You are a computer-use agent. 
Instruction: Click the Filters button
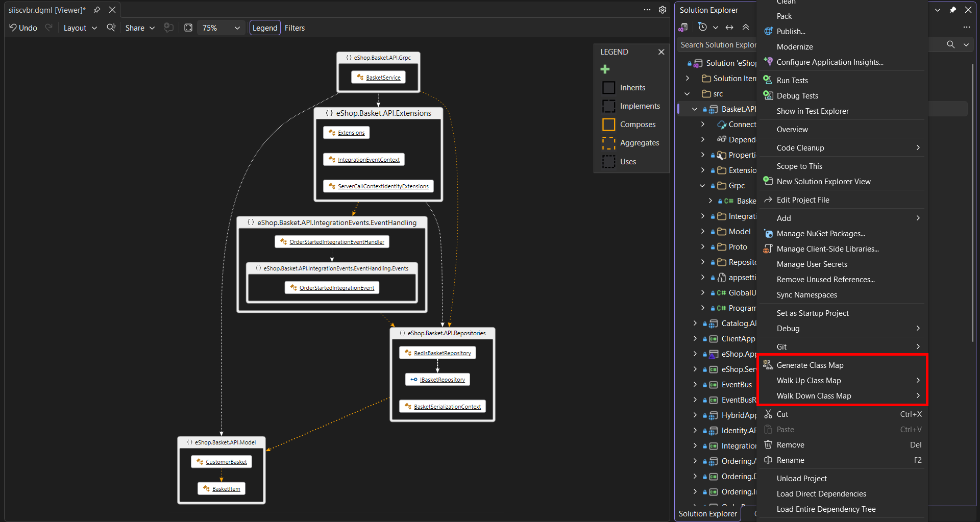(295, 28)
